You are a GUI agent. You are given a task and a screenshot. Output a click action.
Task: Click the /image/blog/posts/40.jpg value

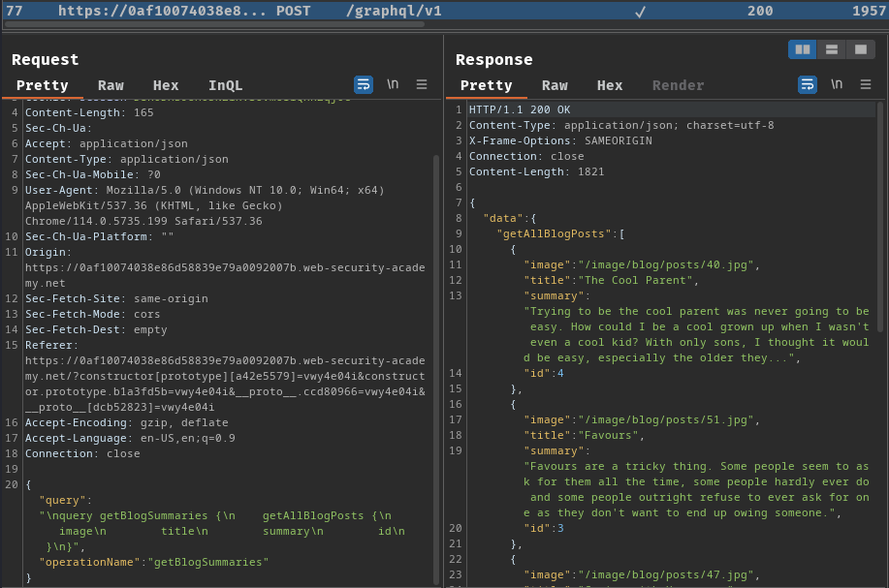[666, 264]
